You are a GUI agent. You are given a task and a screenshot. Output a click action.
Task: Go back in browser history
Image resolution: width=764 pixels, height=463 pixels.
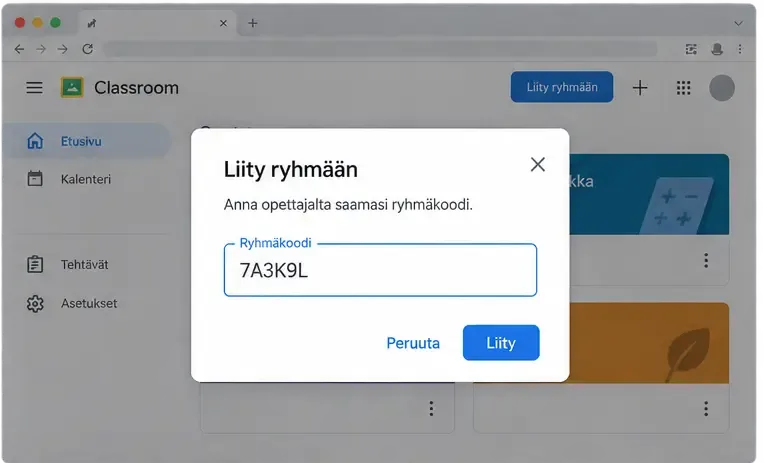(x=19, y=49)
